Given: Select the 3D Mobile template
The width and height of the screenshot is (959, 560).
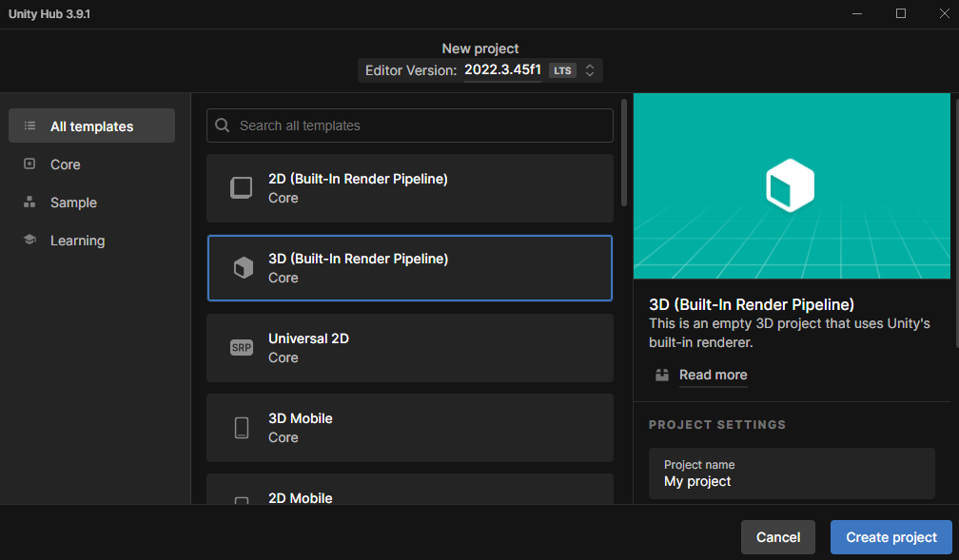Looking at the screenshot, I should click(410, 428).
